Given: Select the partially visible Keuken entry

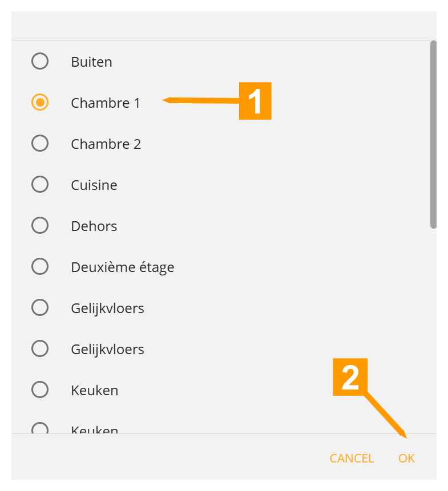Looking at the screenshot, I should point(40,429).
